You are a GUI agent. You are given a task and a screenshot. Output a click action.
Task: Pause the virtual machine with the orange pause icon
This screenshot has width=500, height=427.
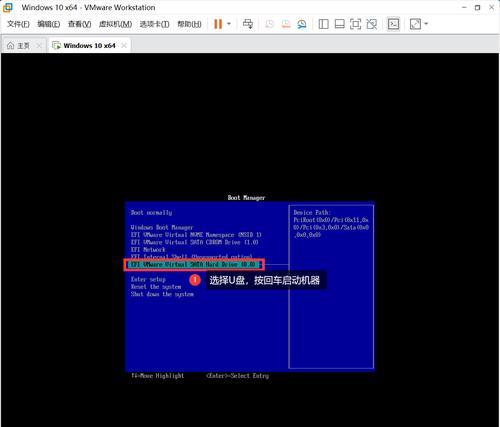coord(218,24)
